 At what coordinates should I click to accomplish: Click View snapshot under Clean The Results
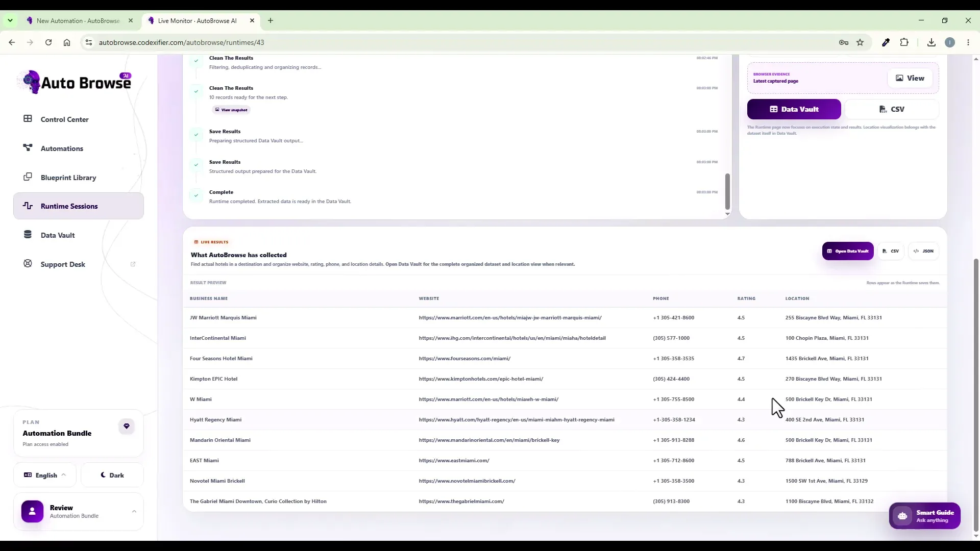[x=231, y=110]
